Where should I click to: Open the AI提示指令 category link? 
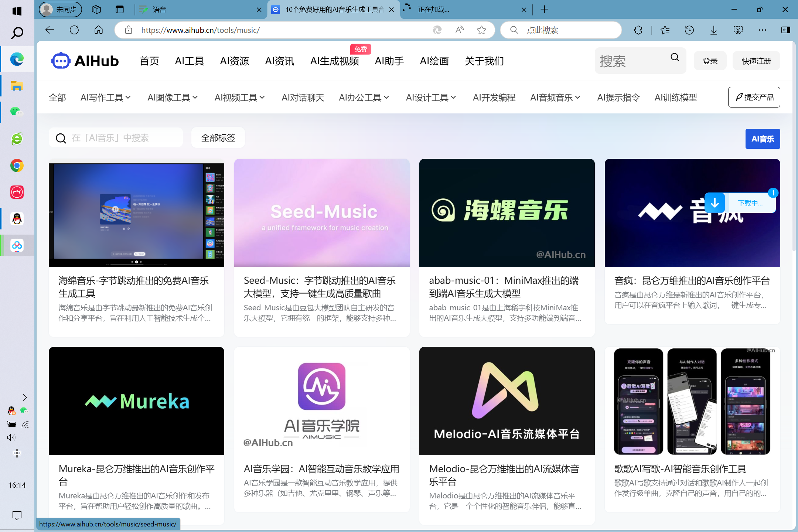[618, 98]
